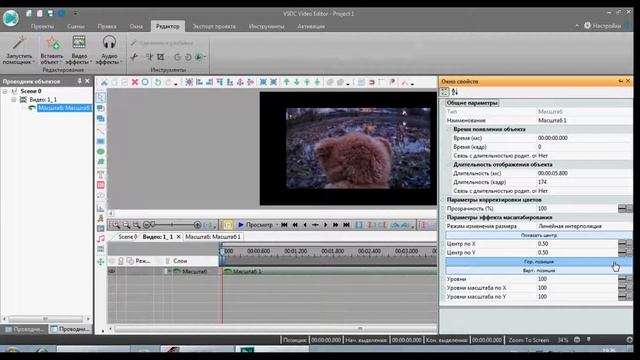Select the chart tool in the left toolbar

click(x=100, y=208)
